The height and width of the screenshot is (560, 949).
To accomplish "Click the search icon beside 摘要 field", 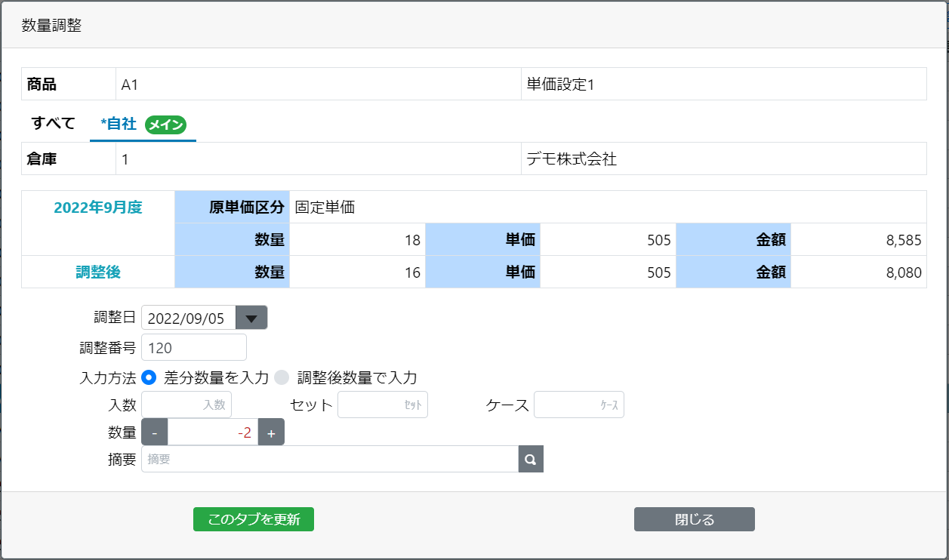I will [x=531, y=459].
